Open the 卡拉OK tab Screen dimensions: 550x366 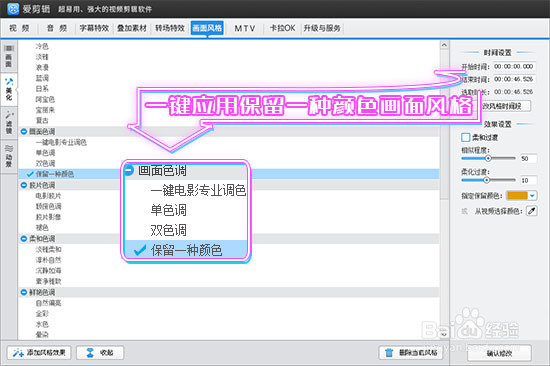point(282,28)
